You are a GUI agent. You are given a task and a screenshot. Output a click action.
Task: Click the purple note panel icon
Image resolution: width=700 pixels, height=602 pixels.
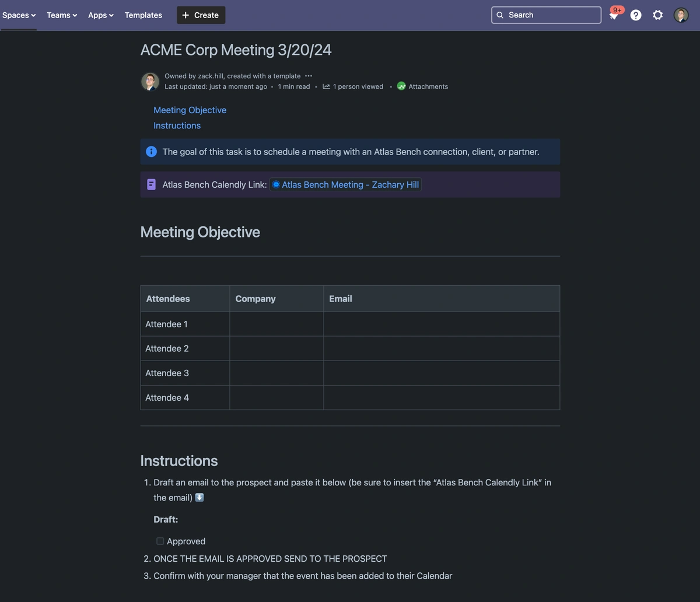tap(151, 184)
